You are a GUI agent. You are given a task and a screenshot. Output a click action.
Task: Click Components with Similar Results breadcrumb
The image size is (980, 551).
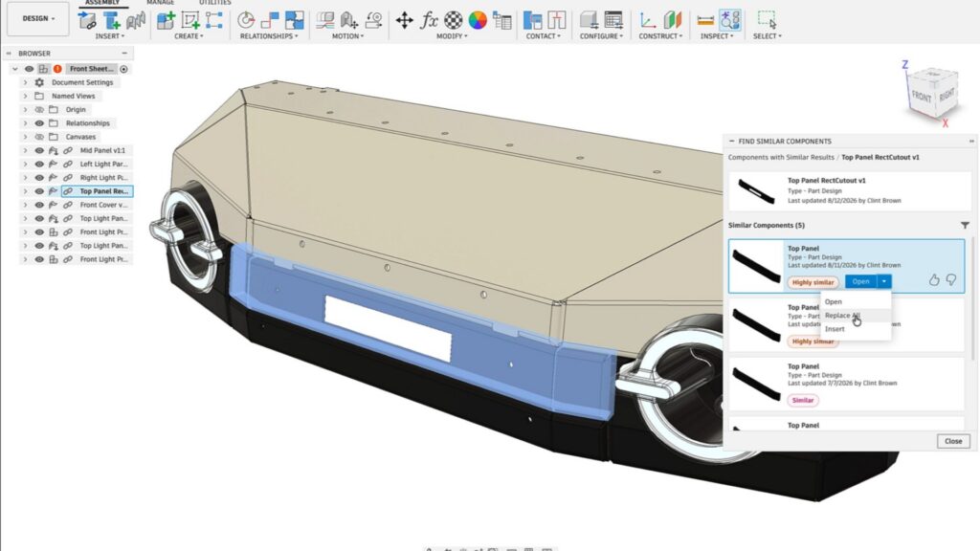781,158
